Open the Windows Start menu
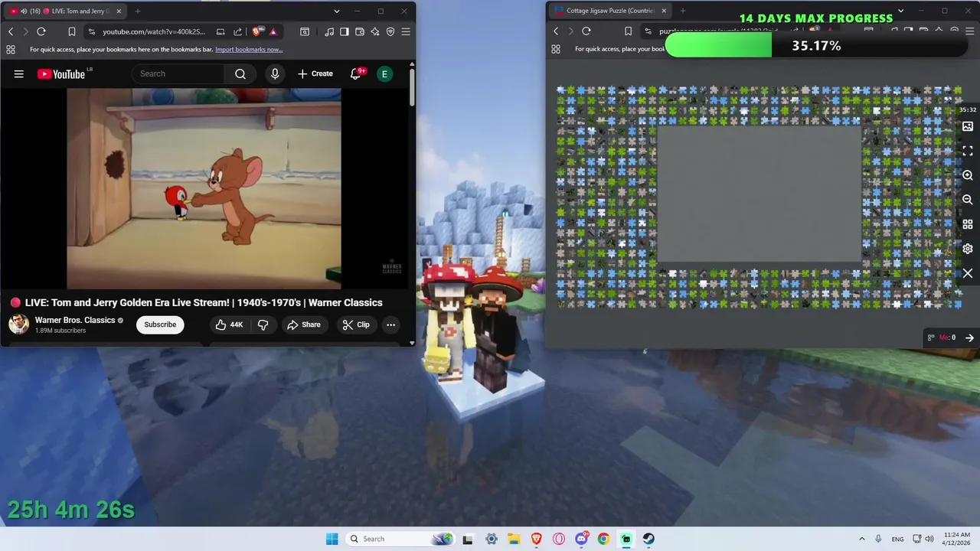Screen dimensions: 980x551 [332, 539]
